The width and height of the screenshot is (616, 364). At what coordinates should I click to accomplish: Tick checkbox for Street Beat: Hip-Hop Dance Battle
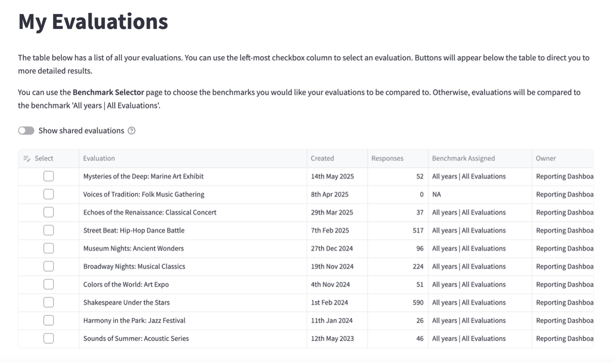49,231
